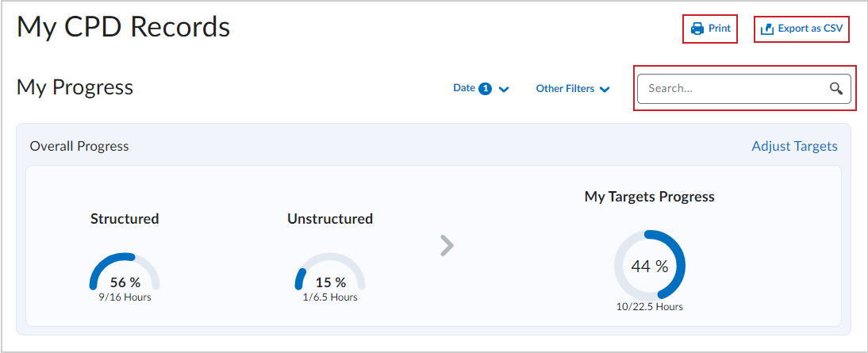Click the My Progress section heading

(x=75, y=87)
